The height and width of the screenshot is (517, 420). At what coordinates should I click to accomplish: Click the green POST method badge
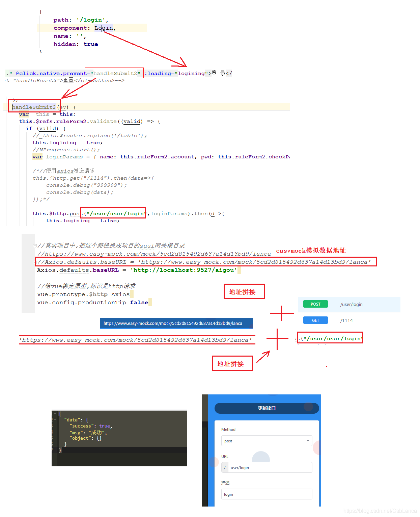tap(315, 304)
